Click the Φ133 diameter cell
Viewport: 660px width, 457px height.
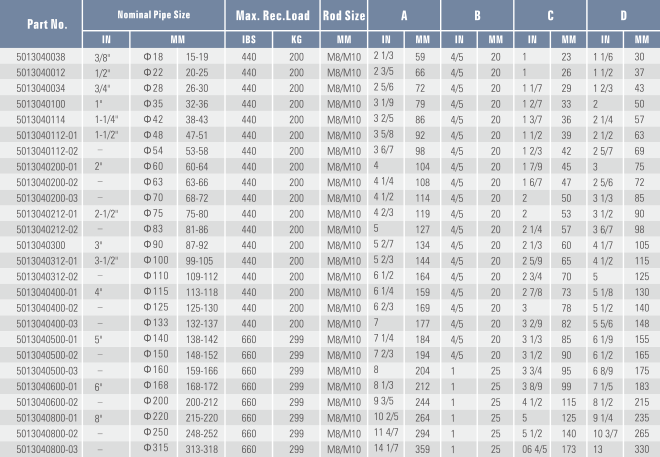(156, 323)
